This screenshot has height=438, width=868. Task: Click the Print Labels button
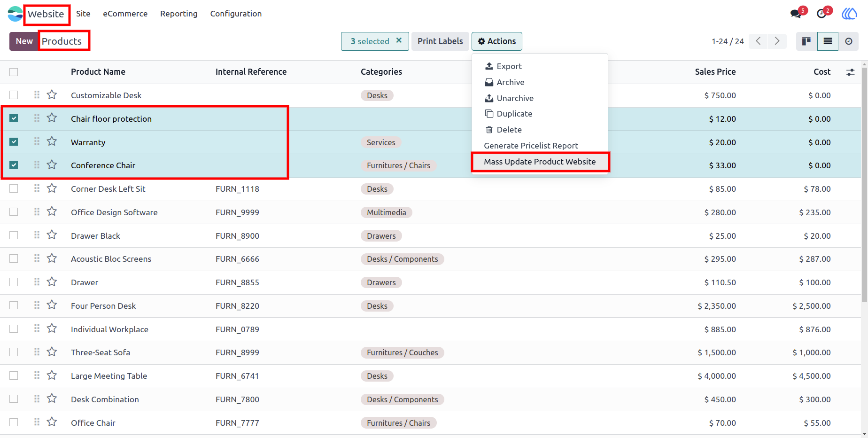(x=440, y=41)
